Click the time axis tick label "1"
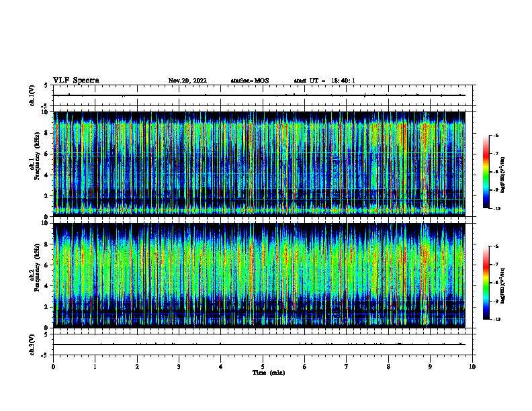This screenshot has width=532, height=411. click(95, 367)
